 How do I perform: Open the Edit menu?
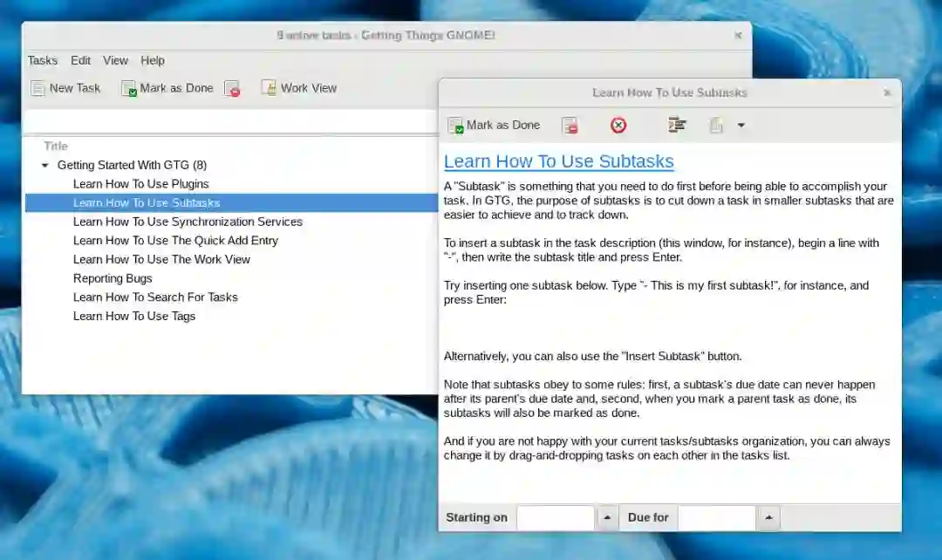[80, 61]
